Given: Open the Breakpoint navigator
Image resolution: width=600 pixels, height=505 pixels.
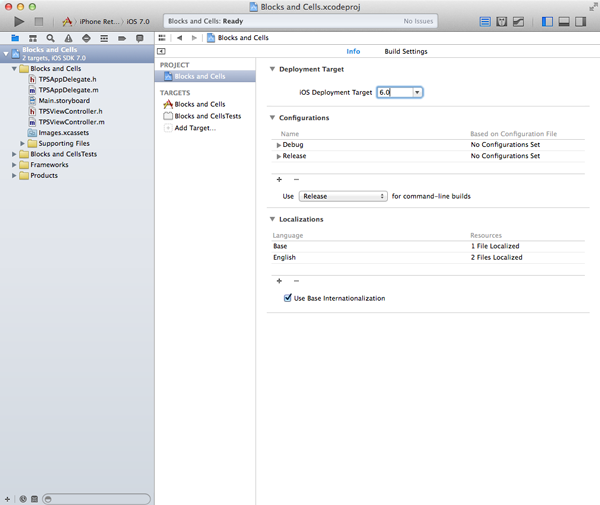Looking at the screenshot, I should 122,38.
